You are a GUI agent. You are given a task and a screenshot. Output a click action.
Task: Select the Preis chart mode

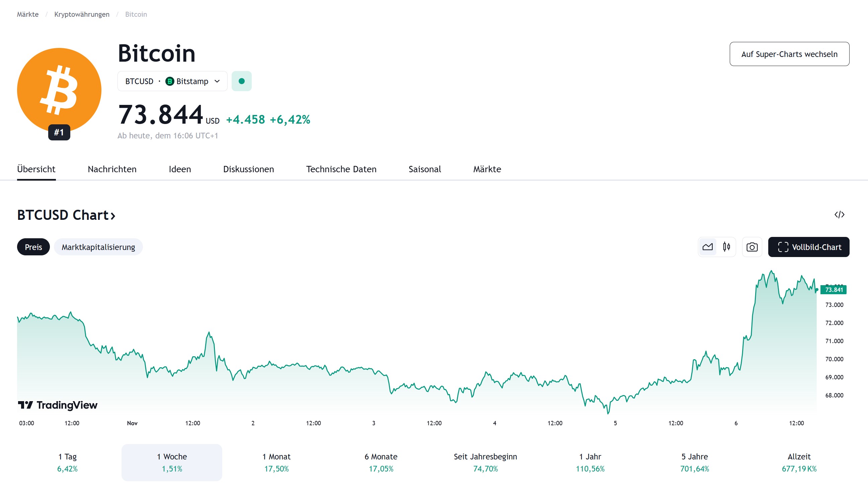coord(33,247)
